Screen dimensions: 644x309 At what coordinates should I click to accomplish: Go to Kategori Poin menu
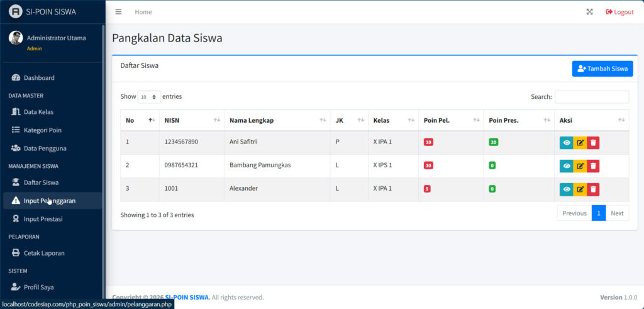coord(42,130)
